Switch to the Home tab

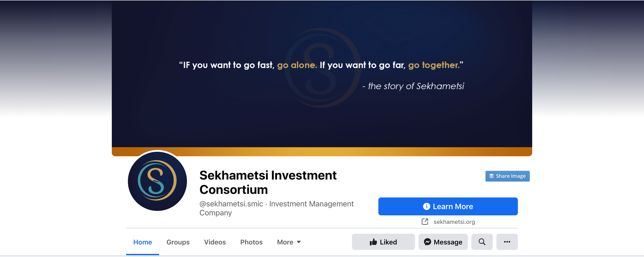(x=142, y=242)
